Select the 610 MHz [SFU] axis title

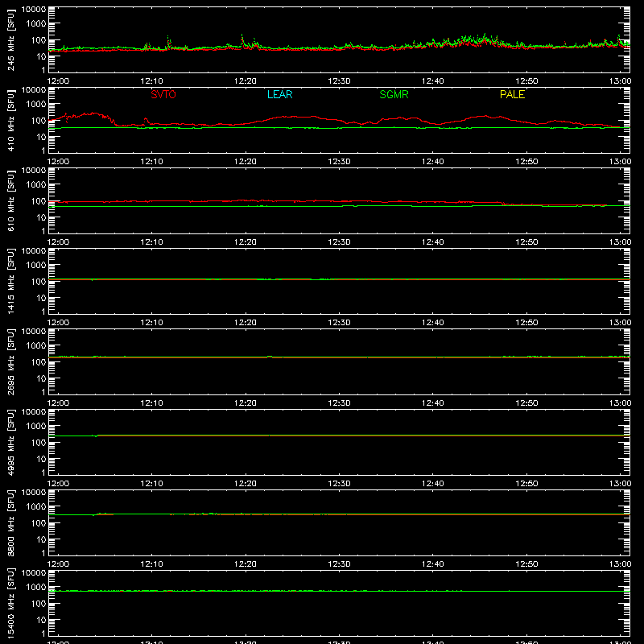pos(11,200)
